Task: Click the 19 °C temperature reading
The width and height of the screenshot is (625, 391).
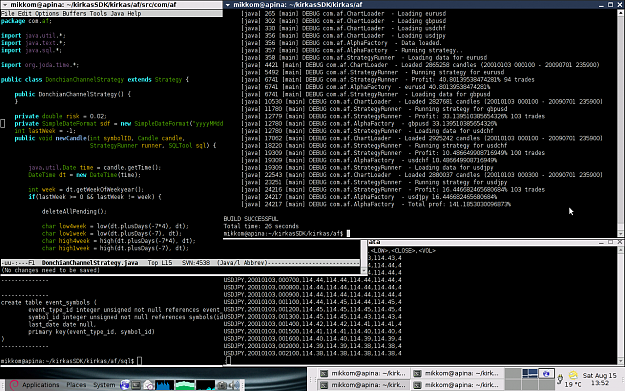Action: 573,384
